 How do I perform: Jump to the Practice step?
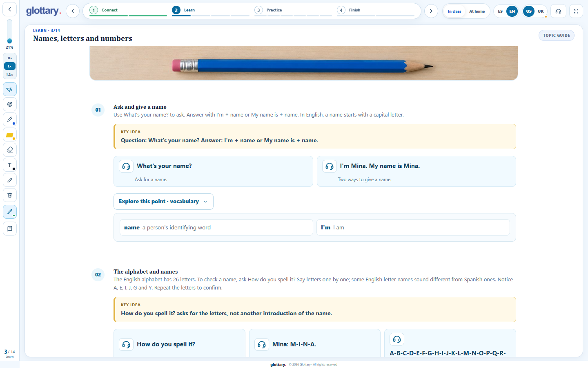point(293,11)
